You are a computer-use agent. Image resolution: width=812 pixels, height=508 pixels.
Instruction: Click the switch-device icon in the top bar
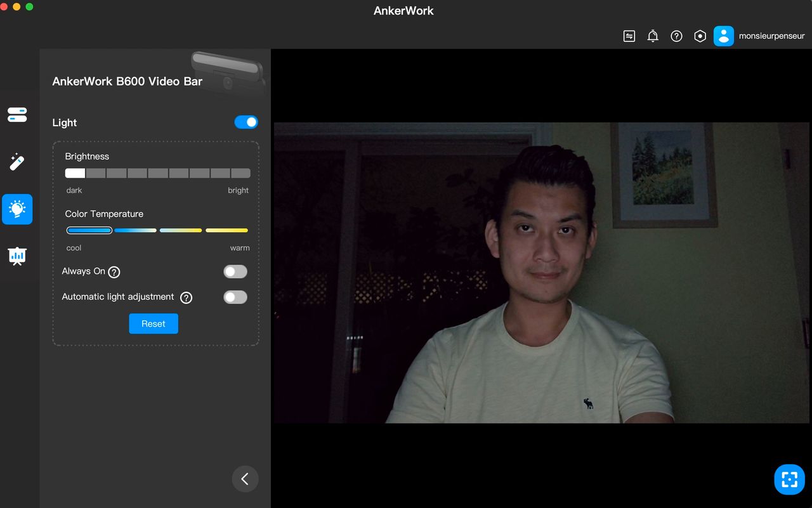click(629, 36)
